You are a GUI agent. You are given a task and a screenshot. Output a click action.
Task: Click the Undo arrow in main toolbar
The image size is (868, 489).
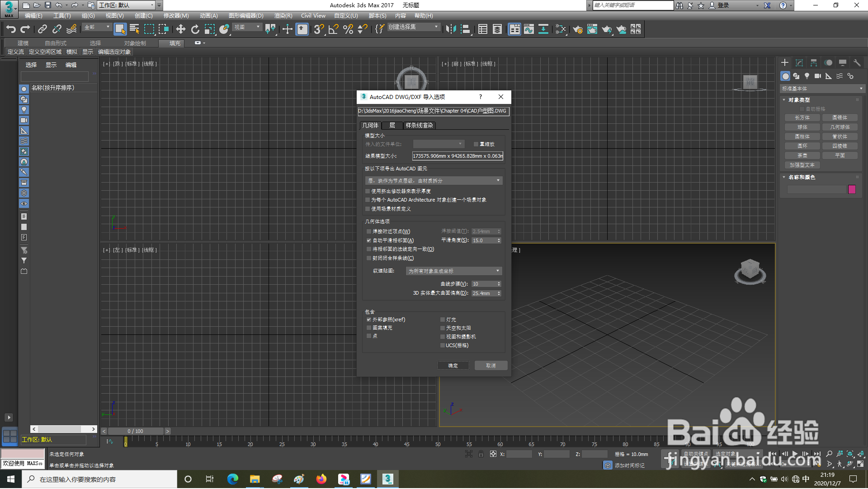point(11,29)
